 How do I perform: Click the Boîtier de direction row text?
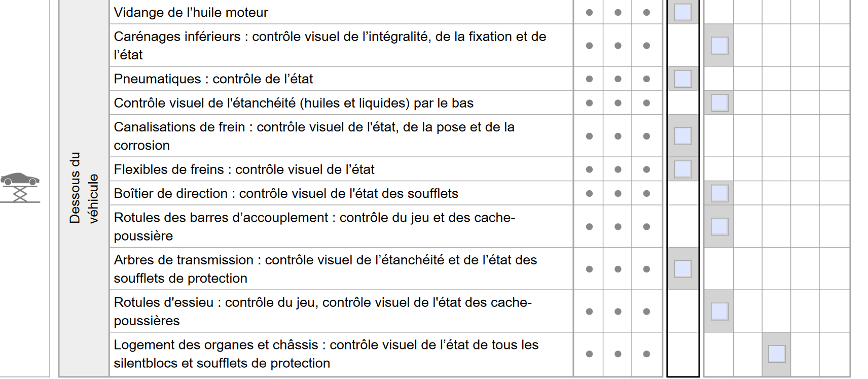pos(286,193)
